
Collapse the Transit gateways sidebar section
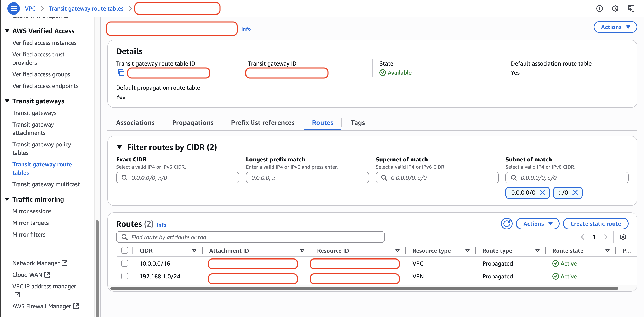7,101
